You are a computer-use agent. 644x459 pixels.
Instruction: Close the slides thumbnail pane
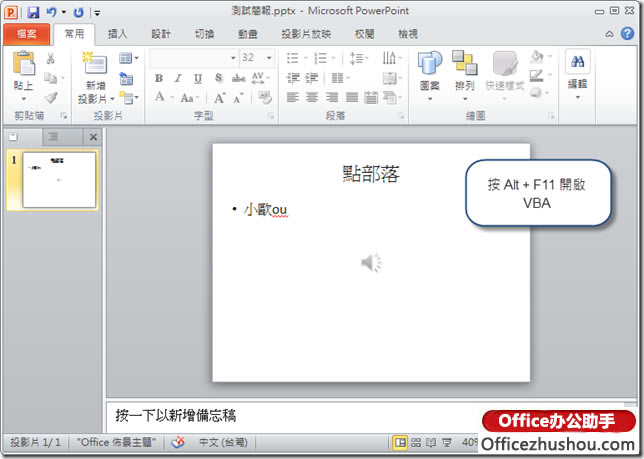(x=93, y=137)
